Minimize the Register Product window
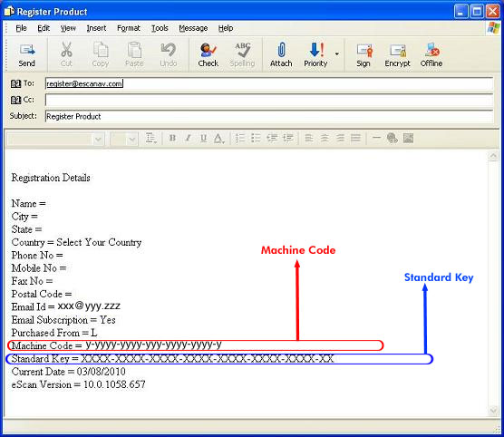This screenshot has width=504, height=437. pos(460,12)
